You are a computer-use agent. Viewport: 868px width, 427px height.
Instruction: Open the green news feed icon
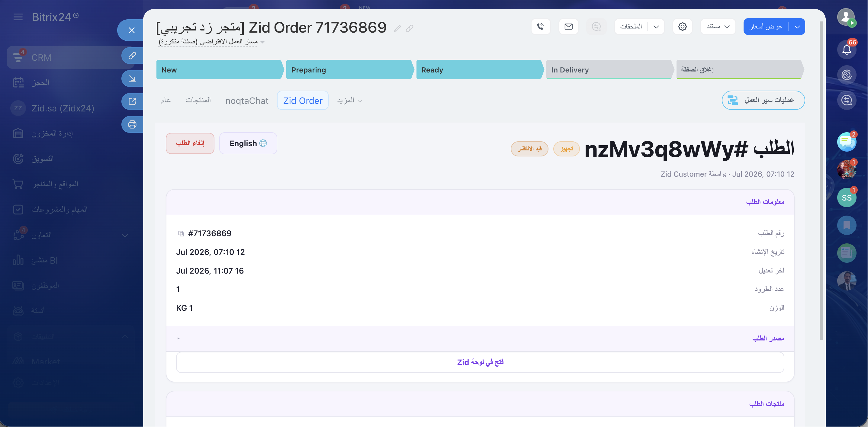pos(847,253)
